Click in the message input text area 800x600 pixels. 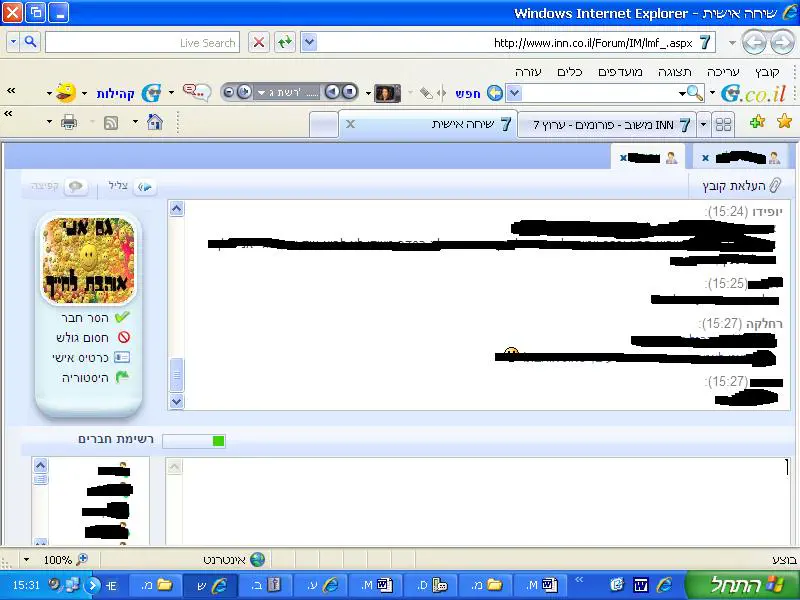tap(480, 500)
